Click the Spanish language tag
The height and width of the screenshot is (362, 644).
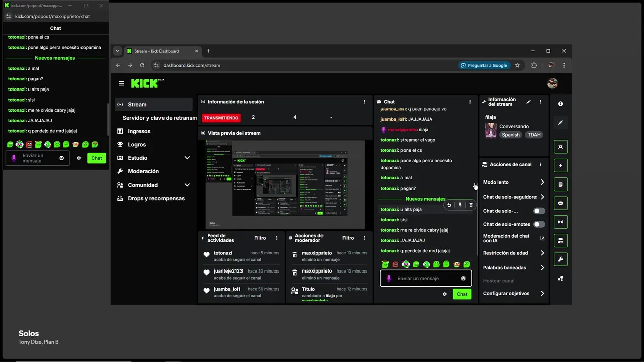tap(510, 135)
